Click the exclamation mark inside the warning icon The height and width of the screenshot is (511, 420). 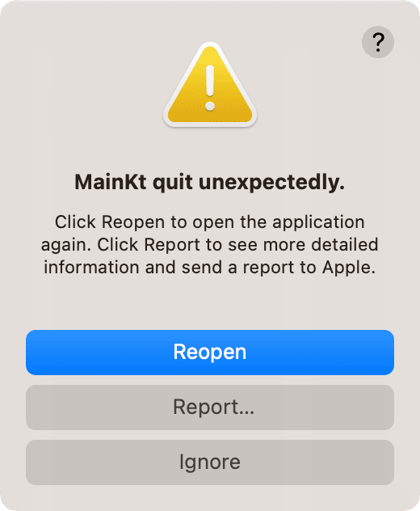pyautogui.click(x=210, y=88)
